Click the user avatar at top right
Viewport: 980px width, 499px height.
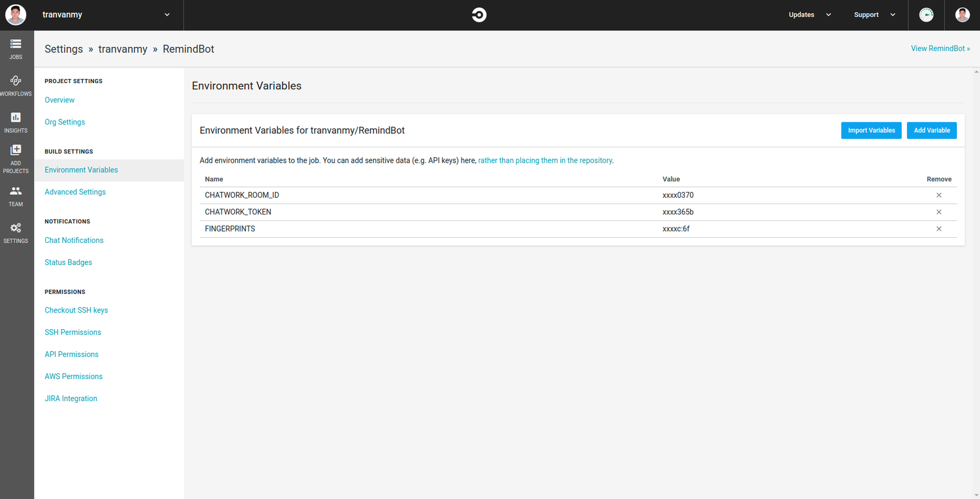click(x=962, y=15)
